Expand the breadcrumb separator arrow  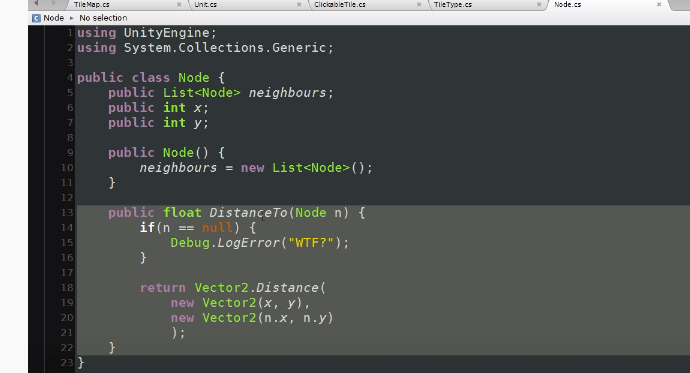71,18
